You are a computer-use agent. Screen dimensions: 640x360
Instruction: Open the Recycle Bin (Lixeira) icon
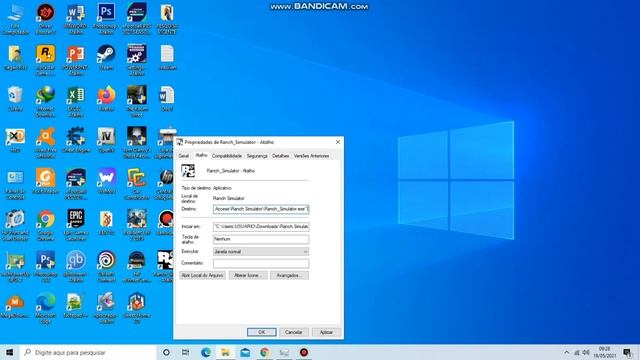pos(15,99)
